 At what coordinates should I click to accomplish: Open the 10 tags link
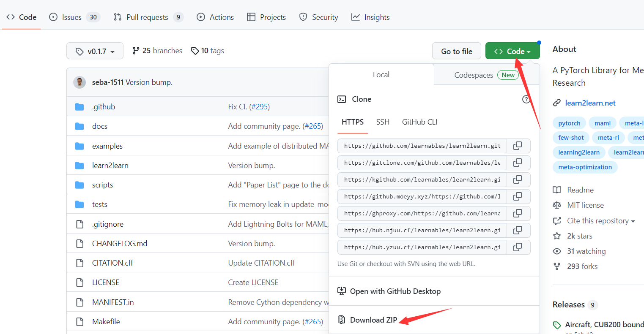tap(208, 51)
